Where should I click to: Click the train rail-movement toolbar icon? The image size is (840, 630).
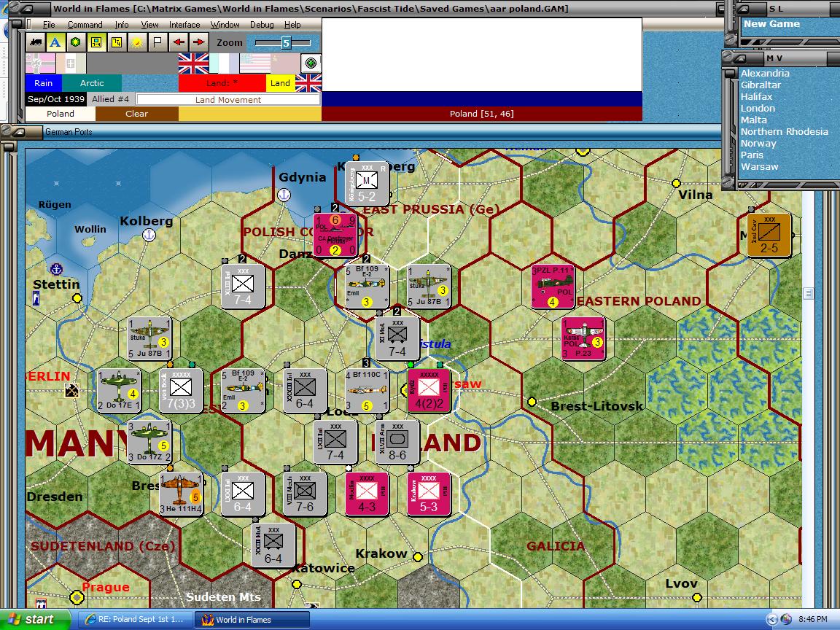(36, 42)
